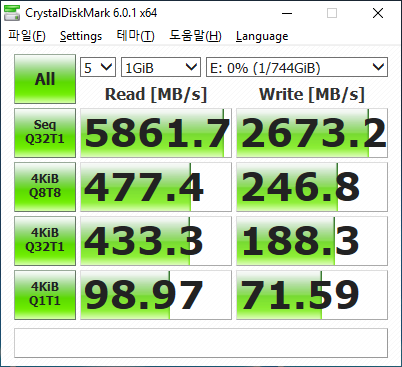Screen dimensions: 402x367
Task: Click the Seq write result 2673.2
Action: click(x=312, y=133)
